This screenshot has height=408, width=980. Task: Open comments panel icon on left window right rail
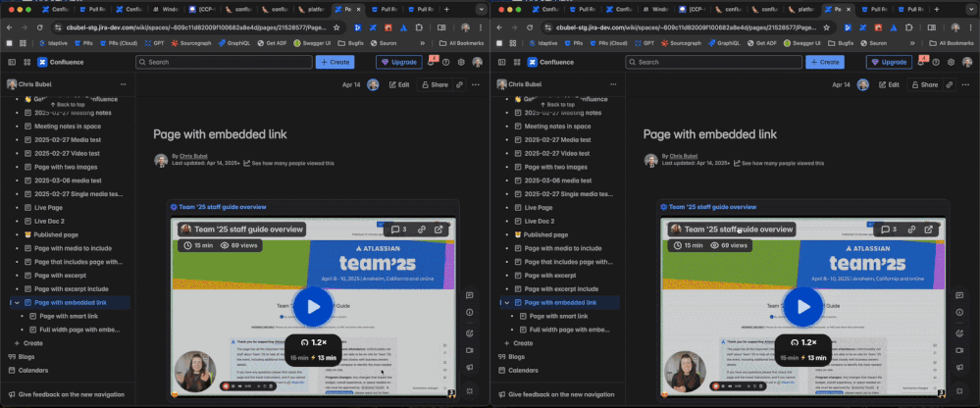(469, 295)
